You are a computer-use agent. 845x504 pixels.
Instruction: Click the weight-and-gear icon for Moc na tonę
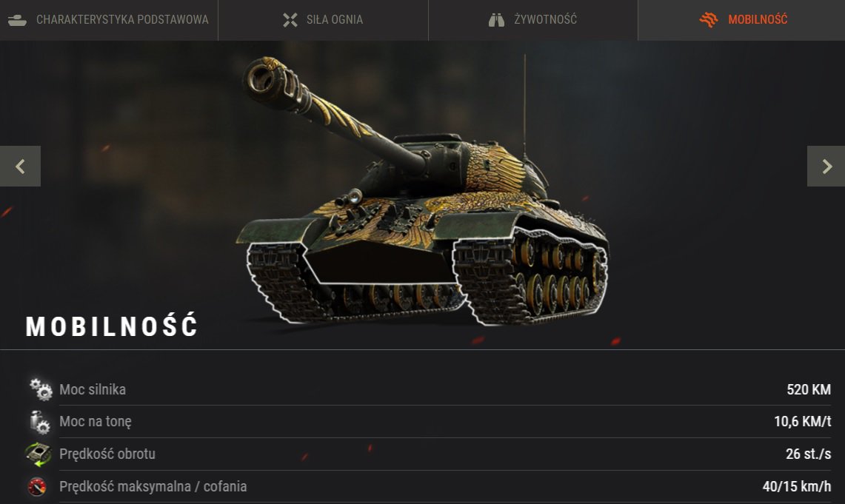[x=40, y=422]
